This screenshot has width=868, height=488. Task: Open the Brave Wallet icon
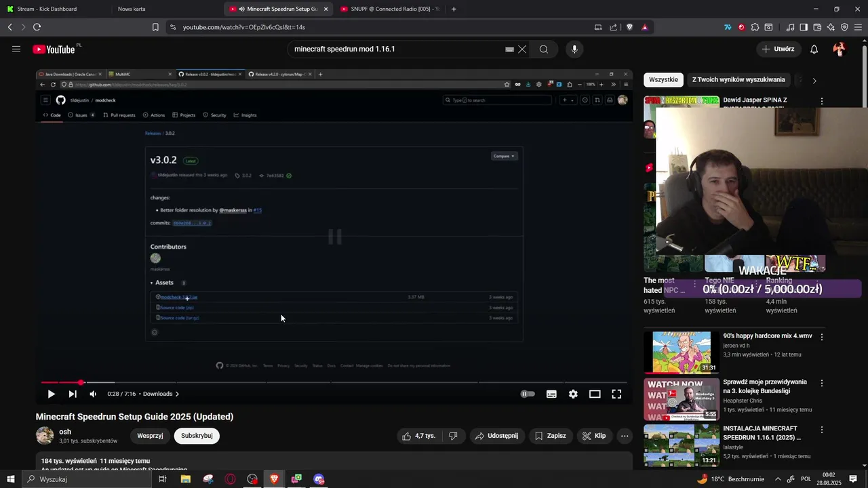817,27
